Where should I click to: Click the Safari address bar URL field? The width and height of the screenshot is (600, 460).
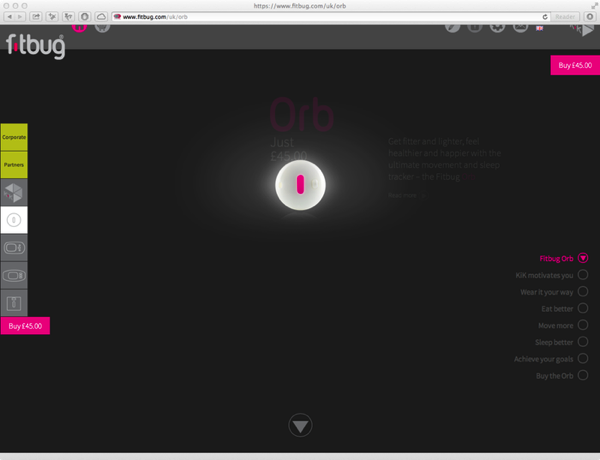click(x=331, y=17)
